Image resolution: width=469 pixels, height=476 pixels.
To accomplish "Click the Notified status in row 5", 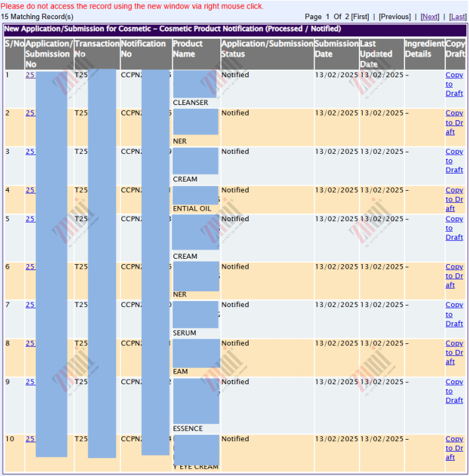I will click(x=235, y=219).
